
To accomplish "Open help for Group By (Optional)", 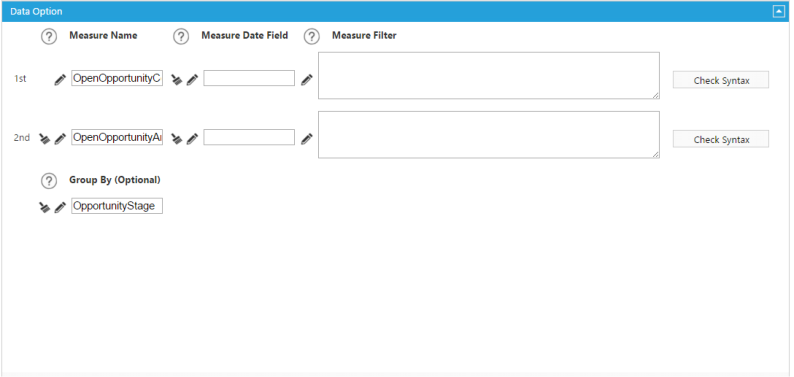I will point(49,181).
